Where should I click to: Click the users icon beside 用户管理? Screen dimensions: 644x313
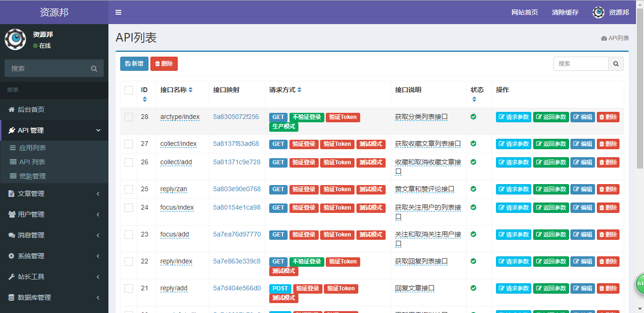(12, 214)
